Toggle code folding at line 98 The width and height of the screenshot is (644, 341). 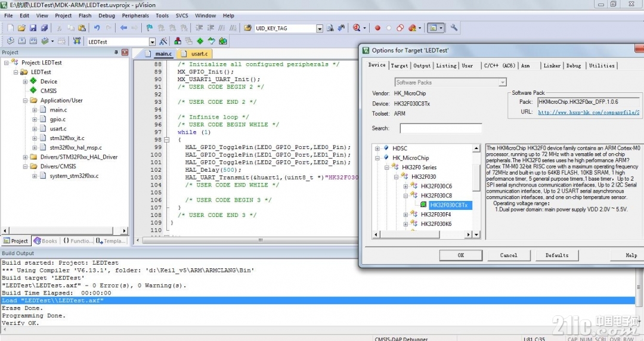point(167,139)
